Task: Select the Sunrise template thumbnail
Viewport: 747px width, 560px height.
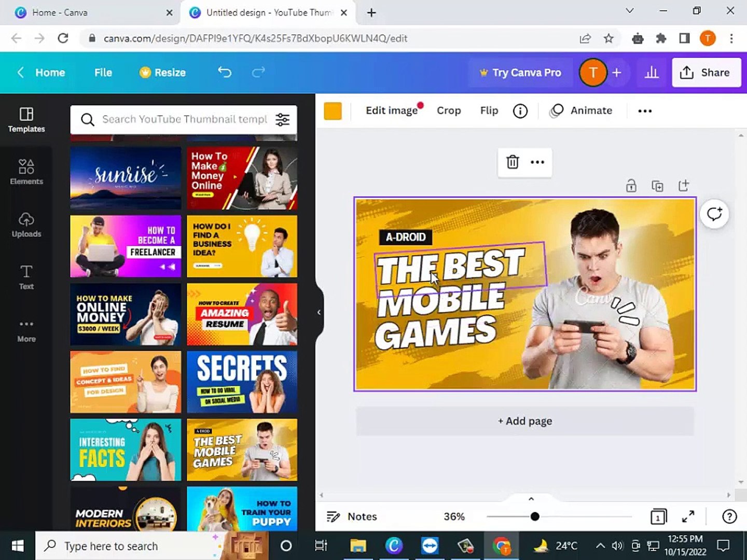Action: coord(126,178)
